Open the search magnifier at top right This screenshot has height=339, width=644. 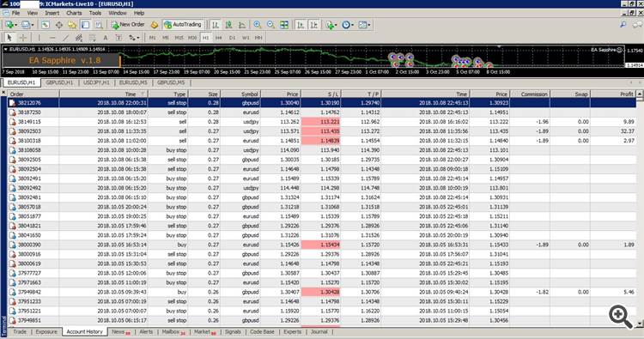(x=623, y=25)
